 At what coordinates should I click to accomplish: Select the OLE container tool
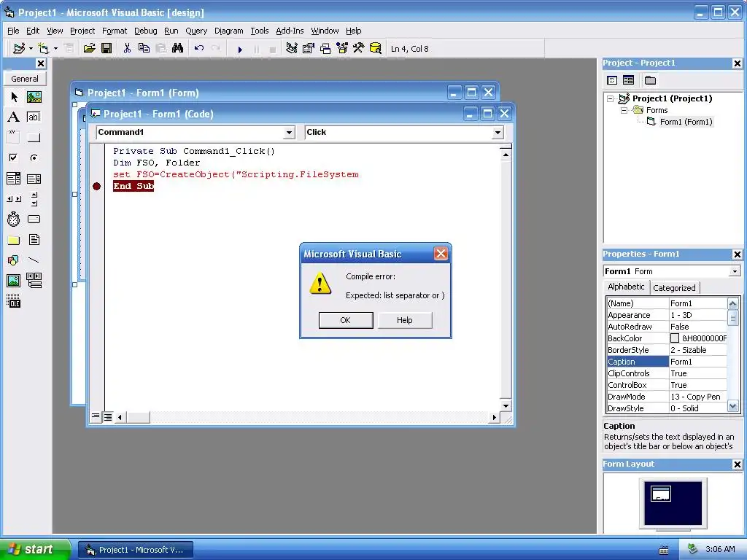pyautogui.click(x=14, y=301)
